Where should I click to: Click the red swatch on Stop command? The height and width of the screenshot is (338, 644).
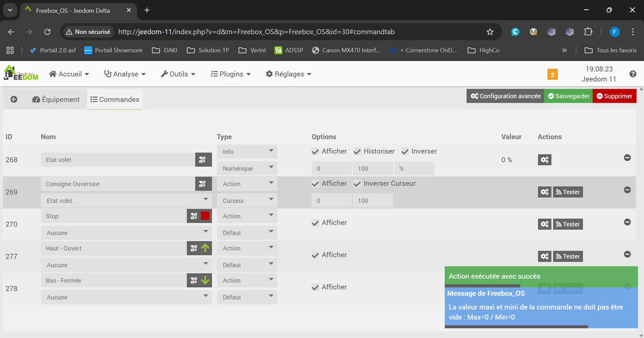coord(205,216)
